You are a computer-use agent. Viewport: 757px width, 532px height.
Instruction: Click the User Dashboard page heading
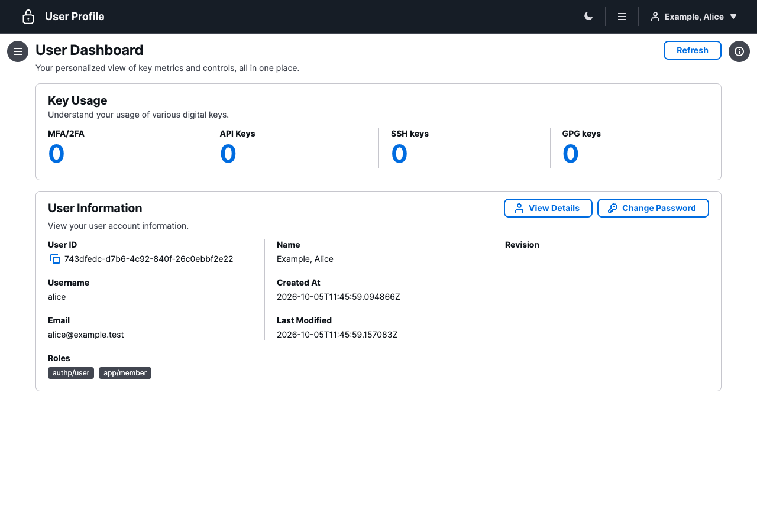pos(89,50)
